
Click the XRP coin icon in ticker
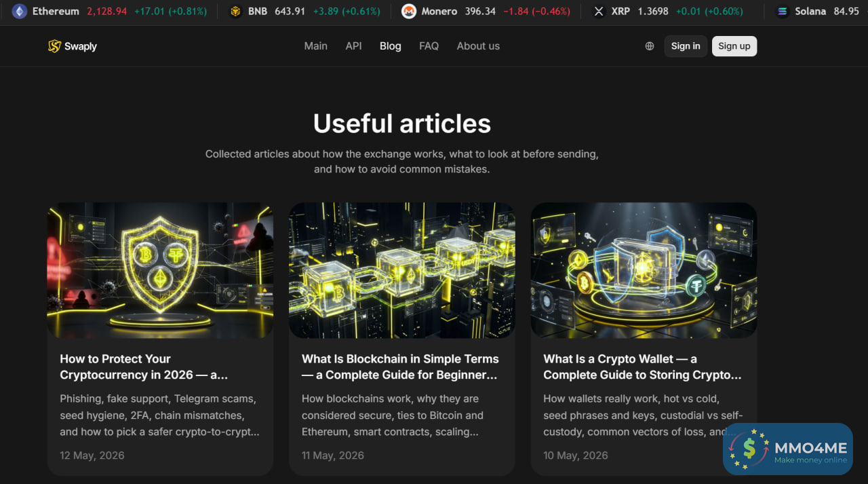point(598,12)
